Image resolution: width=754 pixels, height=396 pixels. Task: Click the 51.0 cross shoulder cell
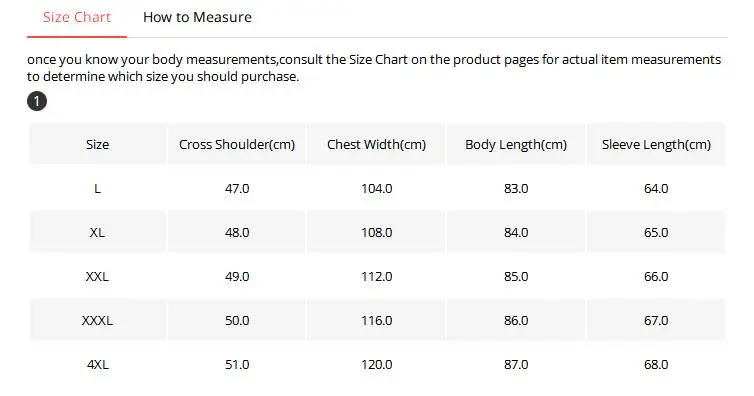(x=237, y=364)
